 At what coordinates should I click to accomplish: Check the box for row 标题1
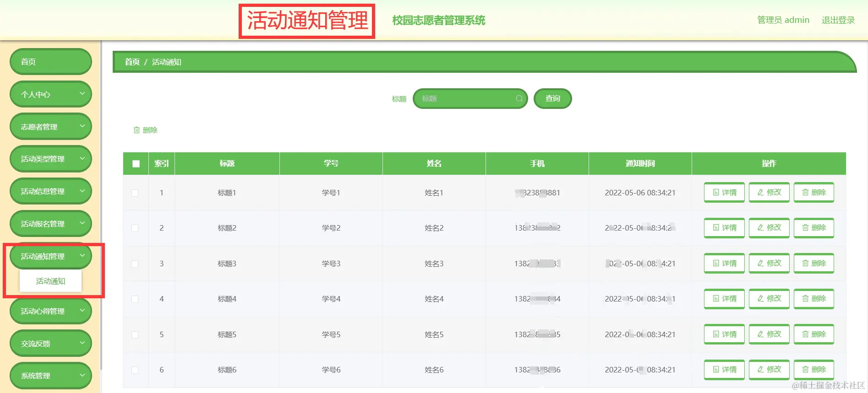[x=135, y=193]
